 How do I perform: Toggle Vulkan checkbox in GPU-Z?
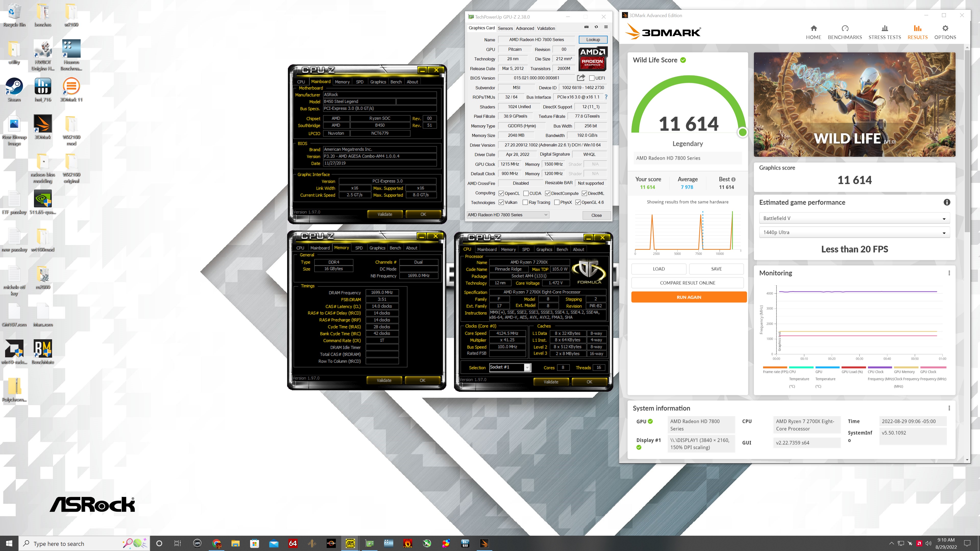[x=501, y=202]
